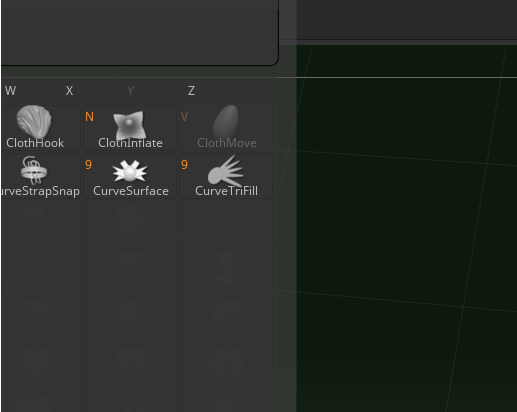This screenshot has height=412, width=517.
Task: Select the faded LayeredPattern brush
Action: tap(130, 320)
